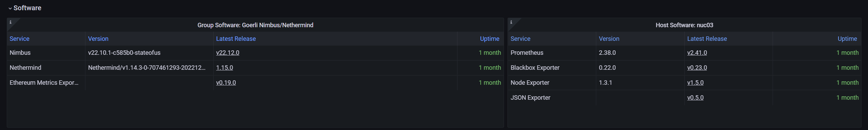Sort host table by Uptime column
The width and height of the screenshot is (868, 130).
point(847,39)
